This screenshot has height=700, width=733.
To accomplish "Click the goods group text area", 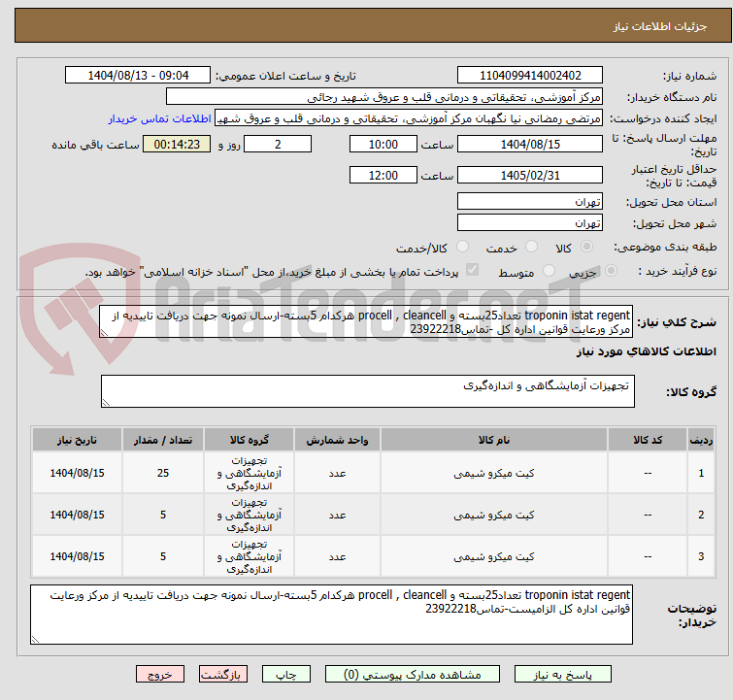I will 367,391.
